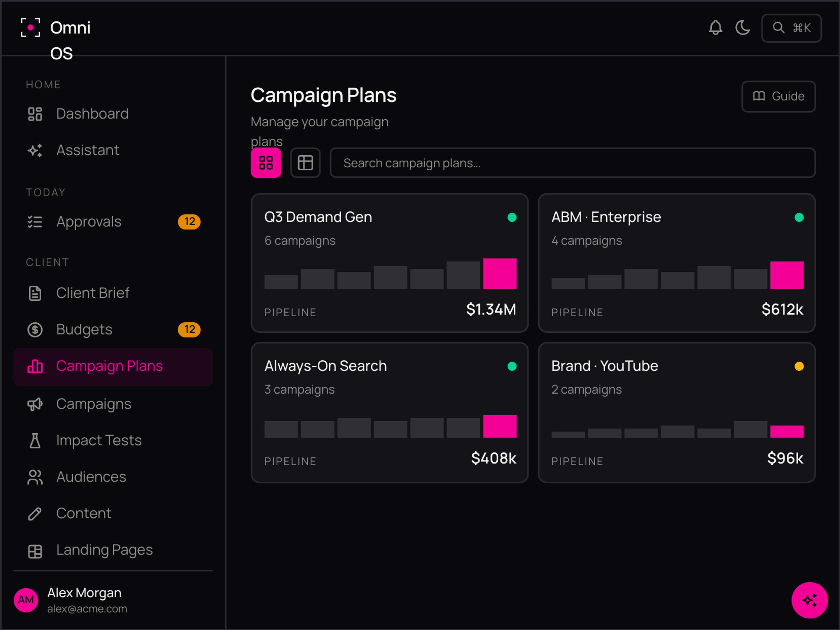
Task: Click the $408k pipeline value
Action: (494, 458)
